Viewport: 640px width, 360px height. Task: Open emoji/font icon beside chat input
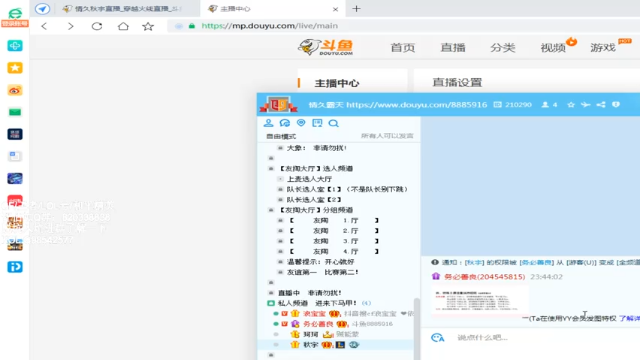pos(438,338)
